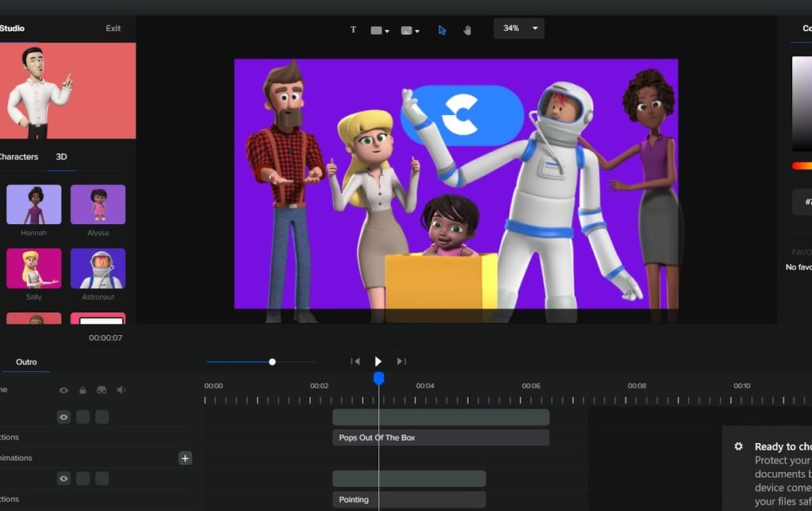Viewport: 812px width, 511px height.
Task: Choose the hand pan tool
Action: click(467, 30)
